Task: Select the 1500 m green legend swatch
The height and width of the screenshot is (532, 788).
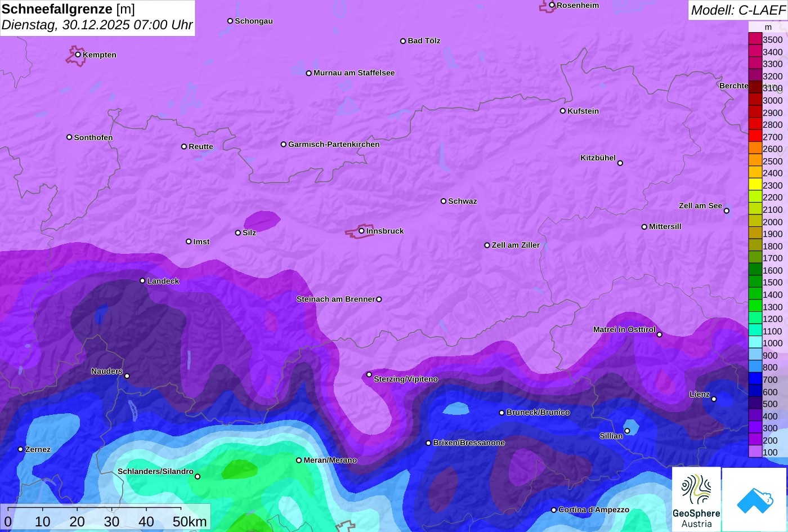Action: (755, 281)
